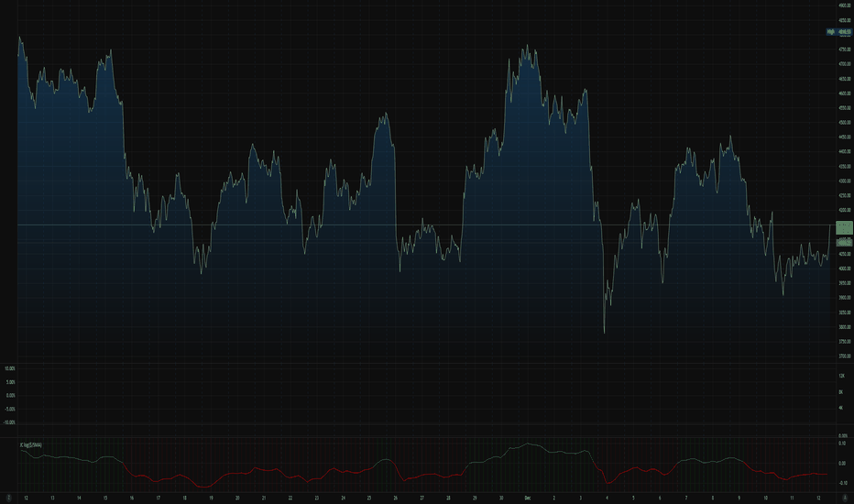Viewport: 854px width, 504px height.
Task: Click the auto-scale button at bottom-right corner
Action: click(x=845, y=498)
